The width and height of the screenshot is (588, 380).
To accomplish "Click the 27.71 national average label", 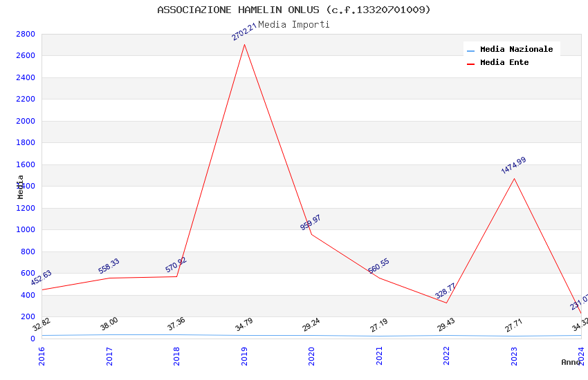I will (514, 325).
